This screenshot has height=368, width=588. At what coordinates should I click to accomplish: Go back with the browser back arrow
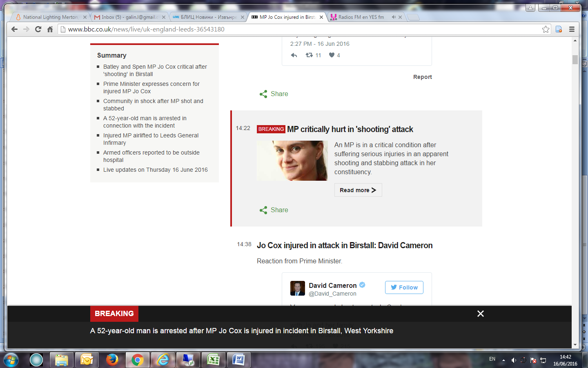tap(15, 29)
